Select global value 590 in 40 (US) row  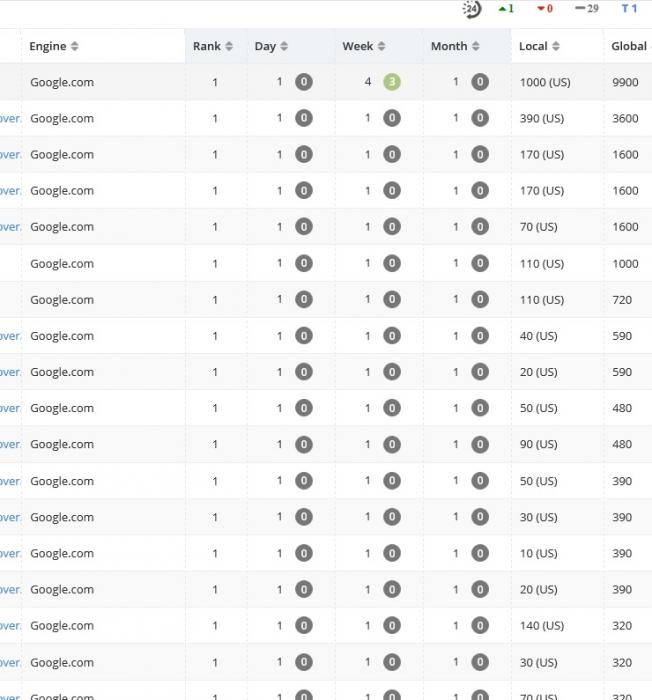(x=622, y=336)
